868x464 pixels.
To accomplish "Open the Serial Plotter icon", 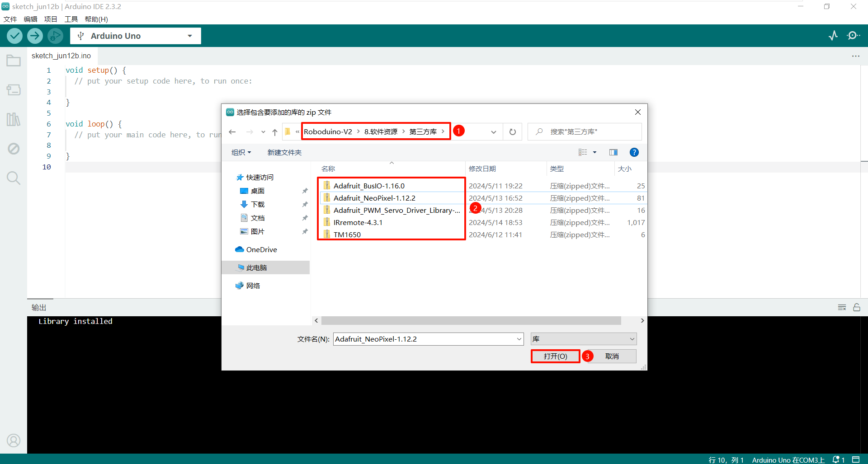I will (x=833, y=36).
